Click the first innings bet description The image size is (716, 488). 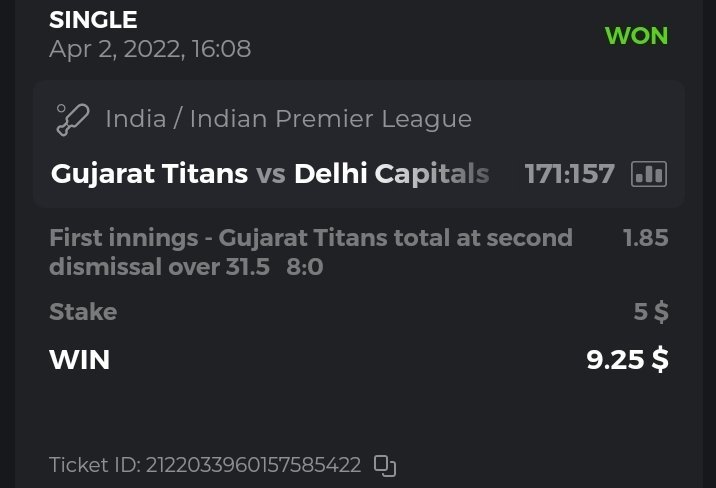tap(311, 239)
